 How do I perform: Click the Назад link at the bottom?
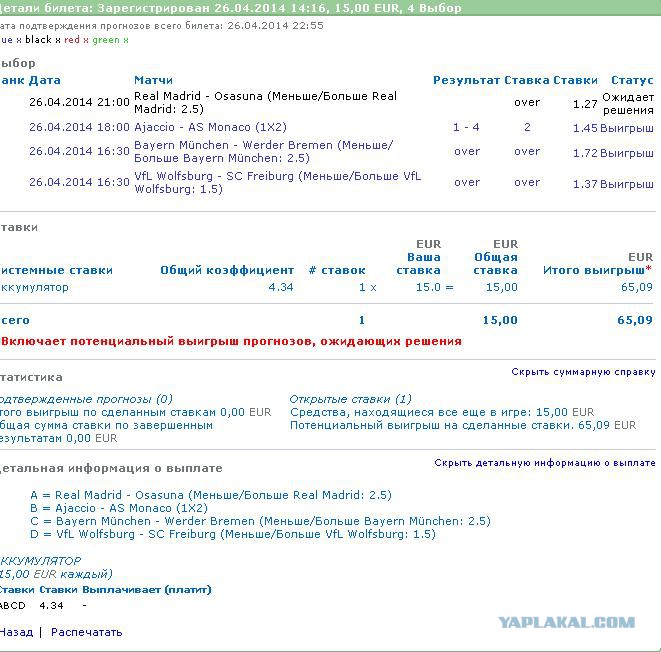click(x=16, y=632)
